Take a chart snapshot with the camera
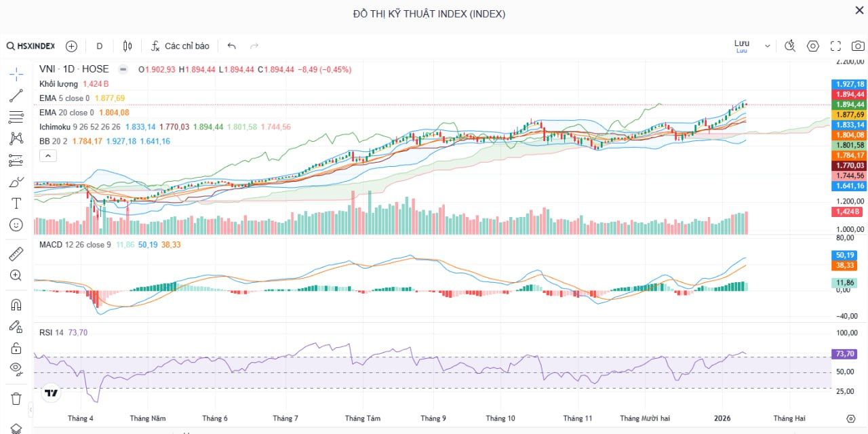This screenshot has height=434, width=868. point(857,45)
